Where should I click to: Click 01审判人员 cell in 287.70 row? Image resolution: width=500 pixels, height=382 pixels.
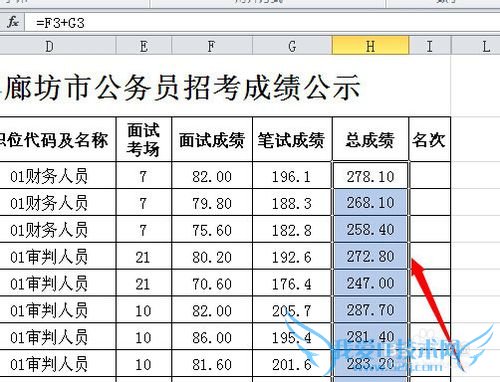pyautogui.click(x=58, y=310)
